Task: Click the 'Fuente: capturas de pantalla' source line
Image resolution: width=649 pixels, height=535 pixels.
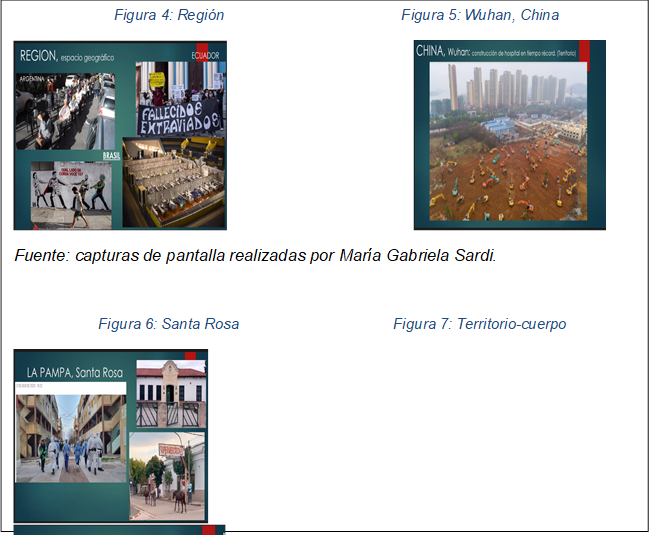Action: point(255,255)
